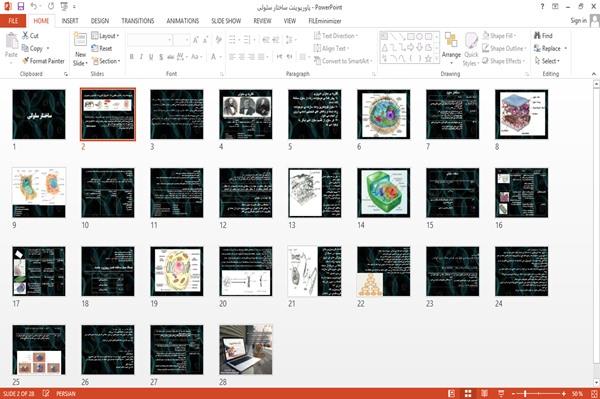Image resolution: width=600 pixels, height=399 pixels.
Task: Click the New Slide button icon
Action: [80, 41]
